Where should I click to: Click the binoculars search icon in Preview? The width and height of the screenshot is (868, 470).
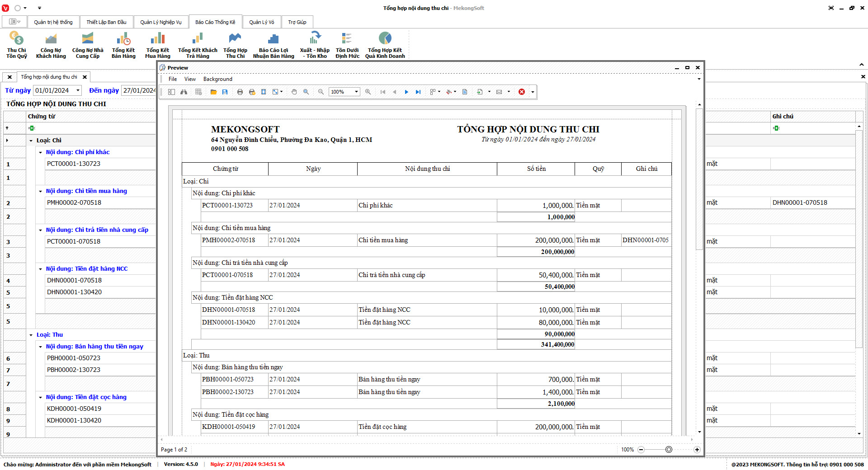pos(184,92)
